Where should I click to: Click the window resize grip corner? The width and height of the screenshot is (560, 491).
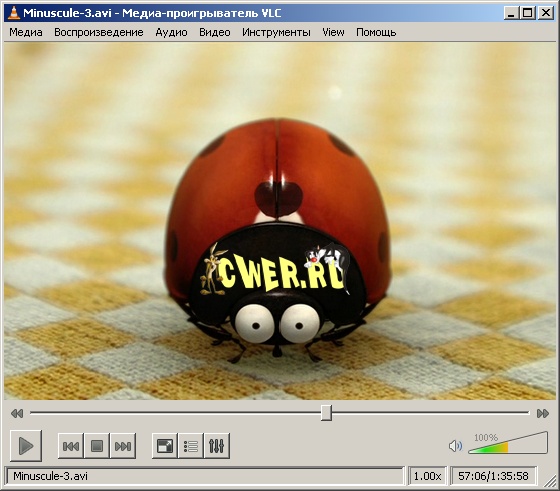[550, 480]
